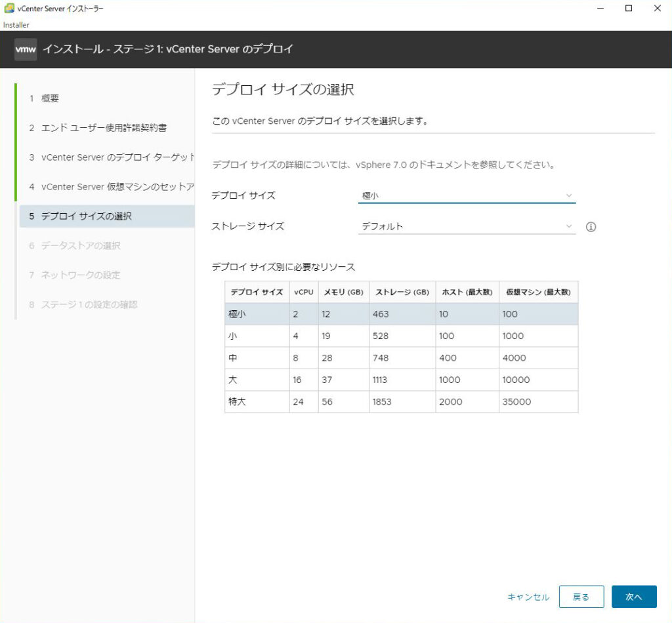Open the ストレージ サイズ dropdown
The width and height of the screenshot is (672, 623).
coord(467,226)
